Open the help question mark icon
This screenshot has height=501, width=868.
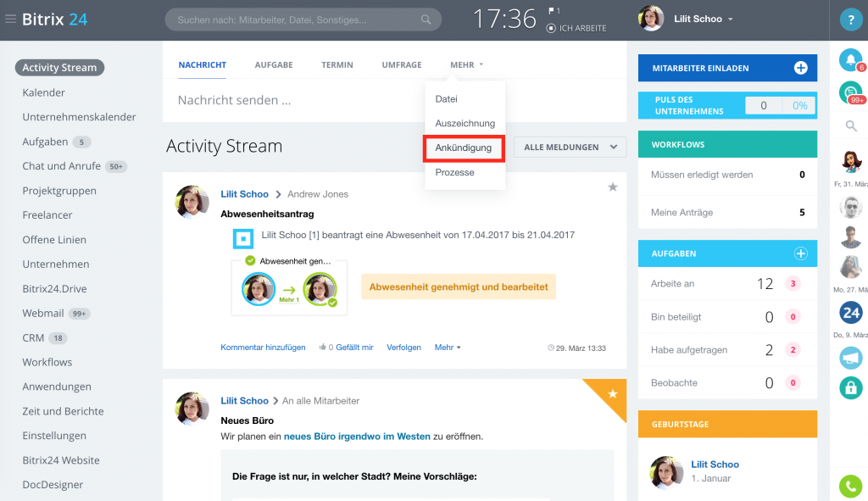851,20
